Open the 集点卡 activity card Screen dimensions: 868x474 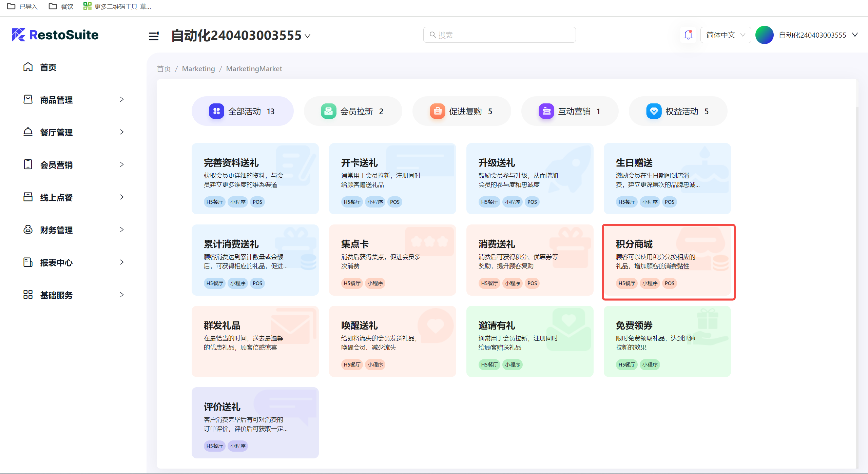(x=392, y=260)
